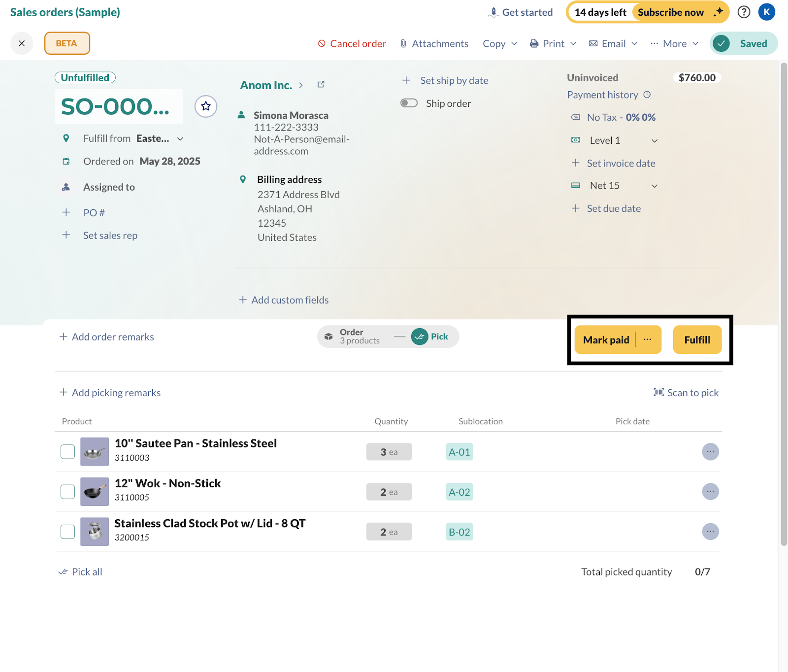Click Cancel order link
Image resolution: width=788 pixels, height=672 pixels.
tap(352, 43)
